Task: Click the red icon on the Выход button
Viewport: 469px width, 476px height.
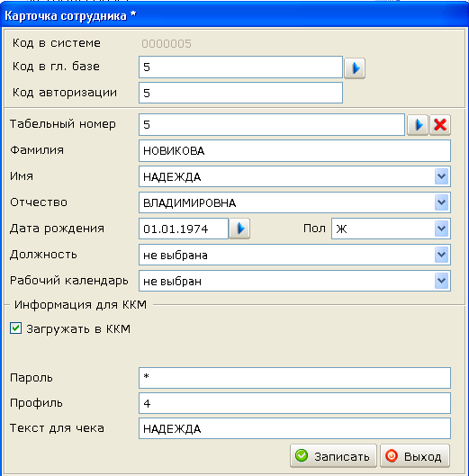Action: coord(392,455)
